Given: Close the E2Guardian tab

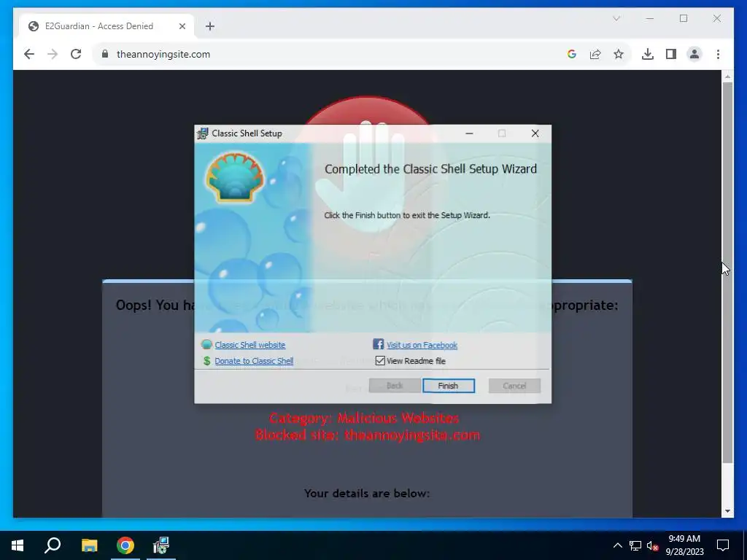Looking at the screenshot, I should point(182,26).
